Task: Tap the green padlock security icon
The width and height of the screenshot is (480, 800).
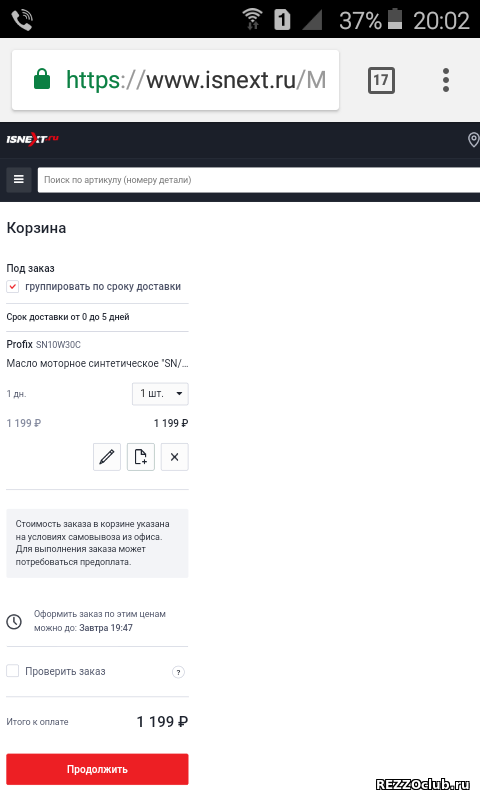Action: point(42,80)
